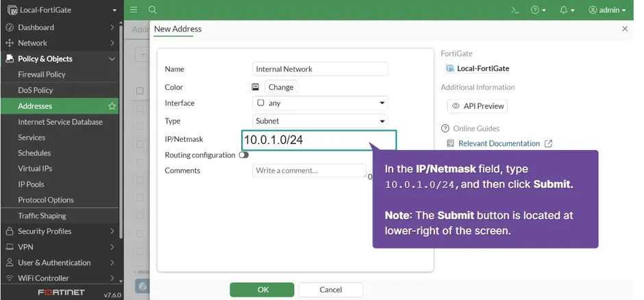
Task: Select Addresses in the sidebar
Action: coord(60,106)
